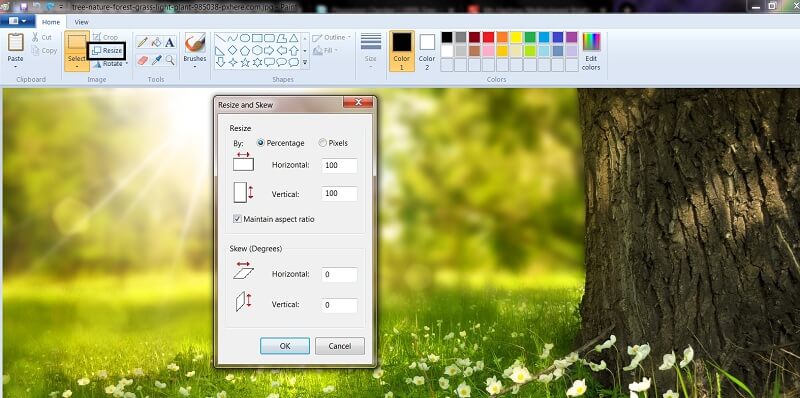Uncheck Maintain aspect ratio
800x398 pixels.
(237, 219)
